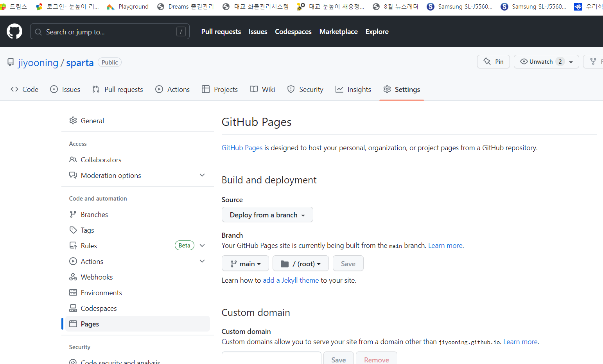Click the Pin button
The height and width of the screenshot is (364, 603).
(494, 62)
